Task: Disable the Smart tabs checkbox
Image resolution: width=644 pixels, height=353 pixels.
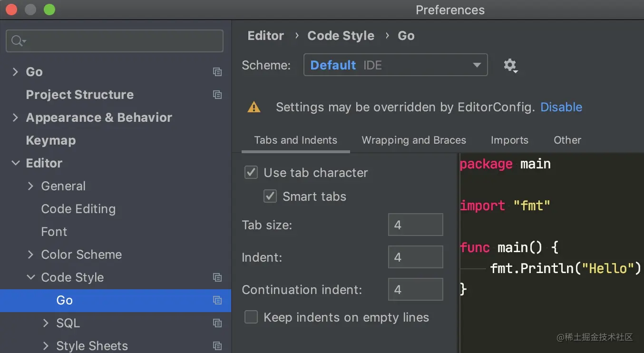Action: pyautogui.click(x=270, y=196)
